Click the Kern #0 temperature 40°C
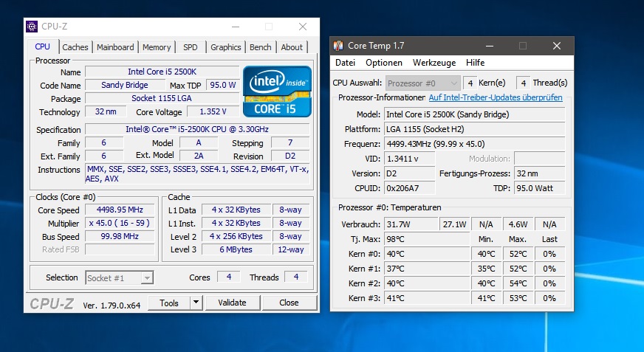 [427, 254]
